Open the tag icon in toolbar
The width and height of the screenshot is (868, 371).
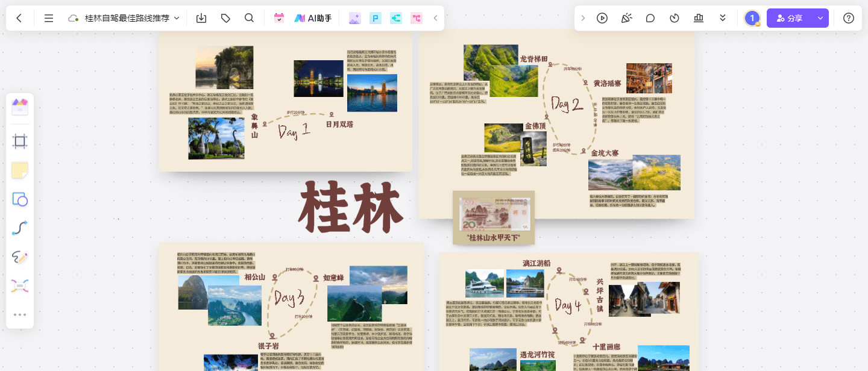point(225,18)
